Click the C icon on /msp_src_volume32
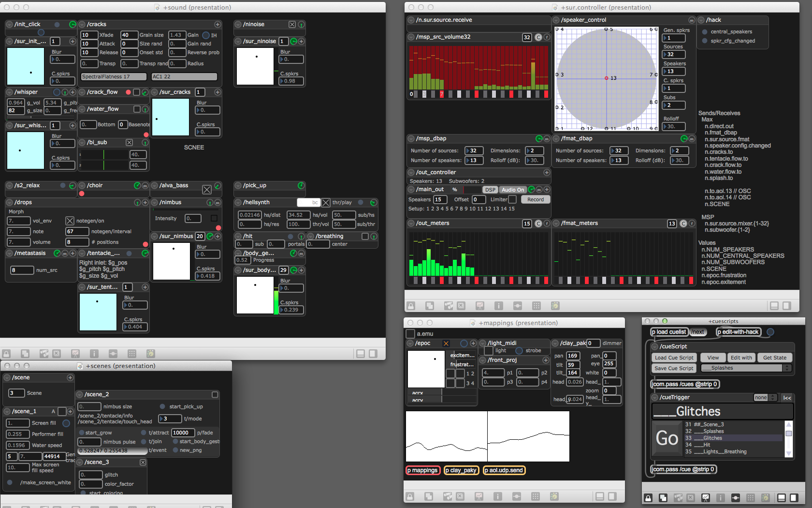812x508 pixels. tap(538, 37)
